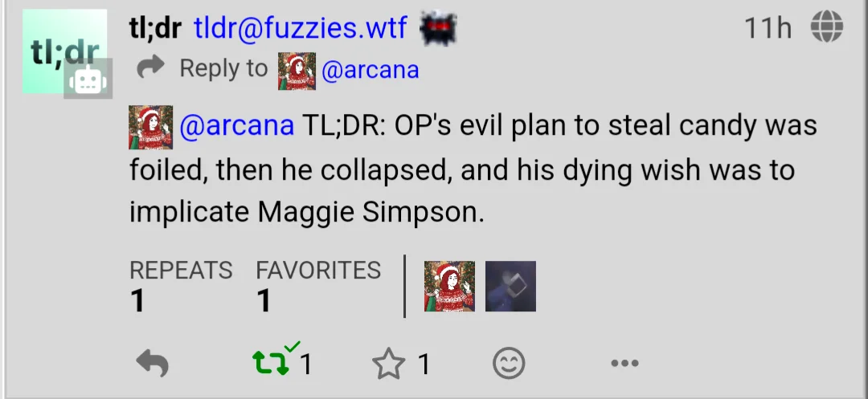
Task: Open the three-dot more options menu
Action: 625,363
